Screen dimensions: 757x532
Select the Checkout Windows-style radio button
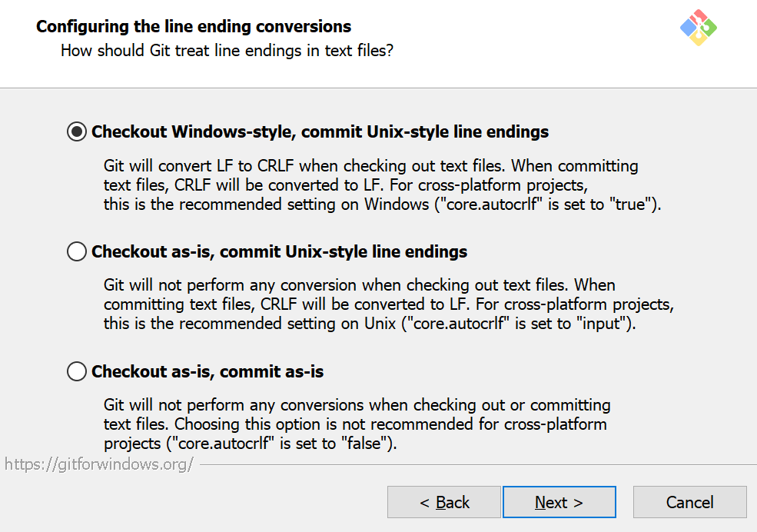point(77,131)
